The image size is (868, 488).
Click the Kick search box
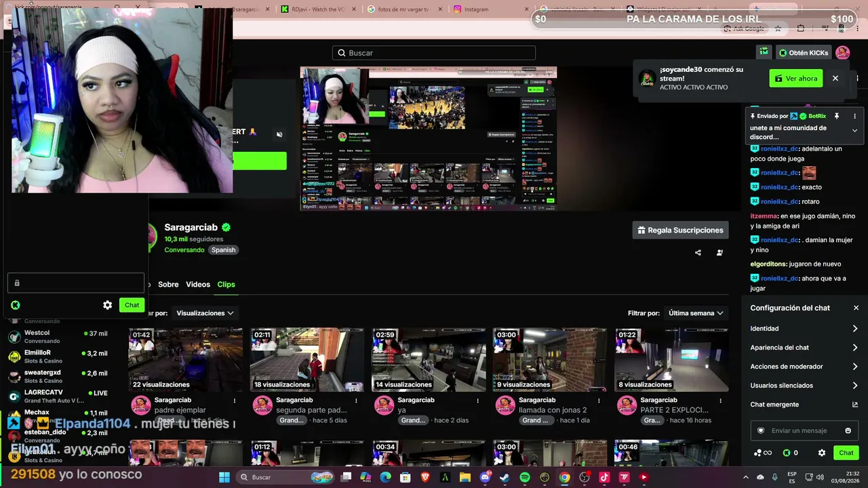[434, 53]
